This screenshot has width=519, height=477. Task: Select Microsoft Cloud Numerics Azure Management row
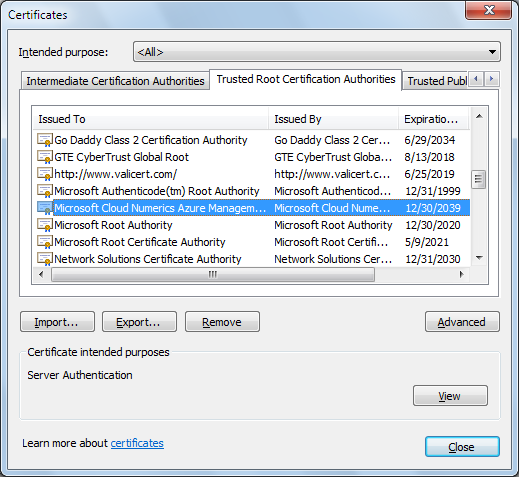point(252,208)
